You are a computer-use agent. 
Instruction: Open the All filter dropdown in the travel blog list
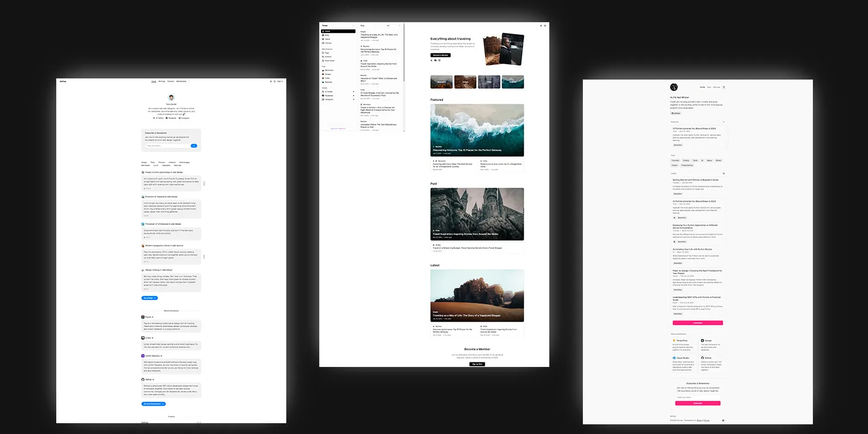[393, 26]
